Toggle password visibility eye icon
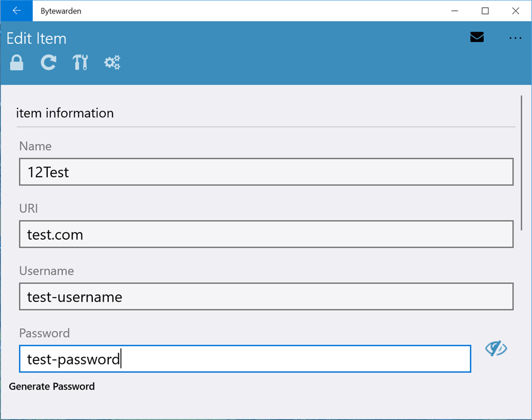Image resolution: width=532 pixels, height=420 pixels. 496,349
